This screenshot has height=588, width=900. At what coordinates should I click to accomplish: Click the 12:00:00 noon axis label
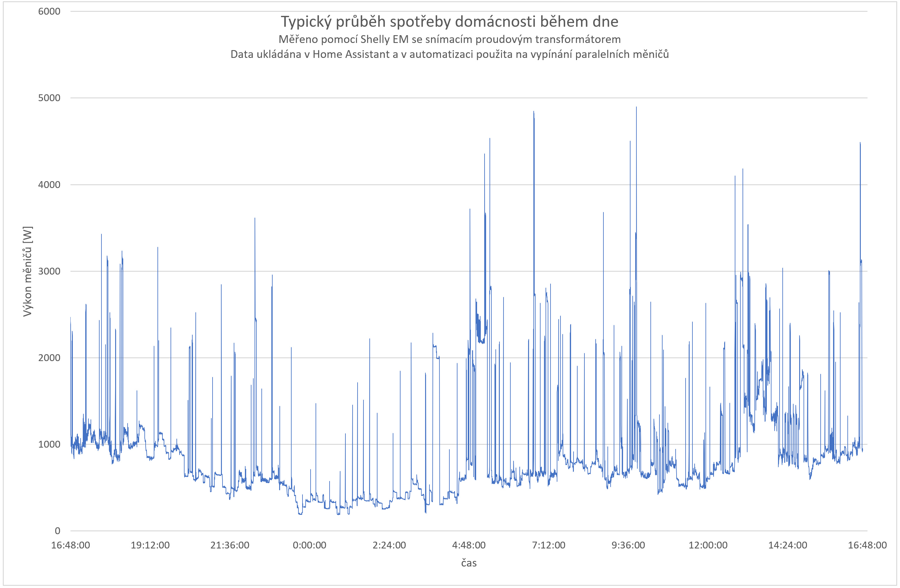click(708, 545)
